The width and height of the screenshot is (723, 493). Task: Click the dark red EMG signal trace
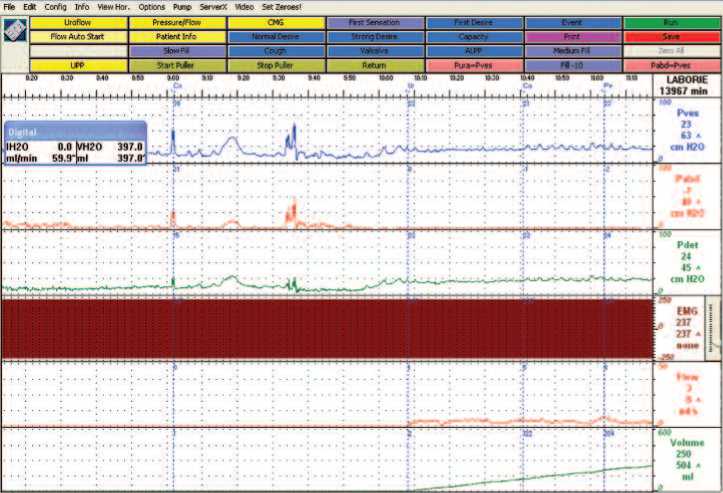coord(327,329)
